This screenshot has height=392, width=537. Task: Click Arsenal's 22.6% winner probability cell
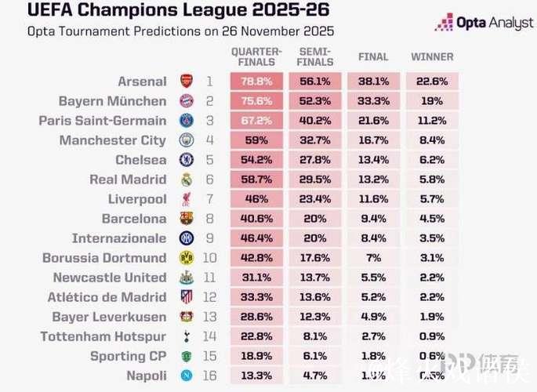[x=432, y=82]
